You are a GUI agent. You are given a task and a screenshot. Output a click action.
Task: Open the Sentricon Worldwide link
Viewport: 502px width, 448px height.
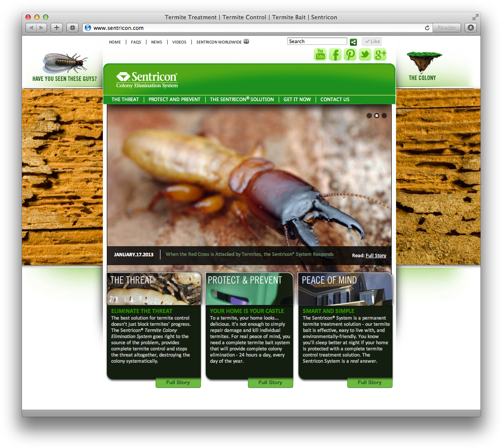[x=219, y=42]
